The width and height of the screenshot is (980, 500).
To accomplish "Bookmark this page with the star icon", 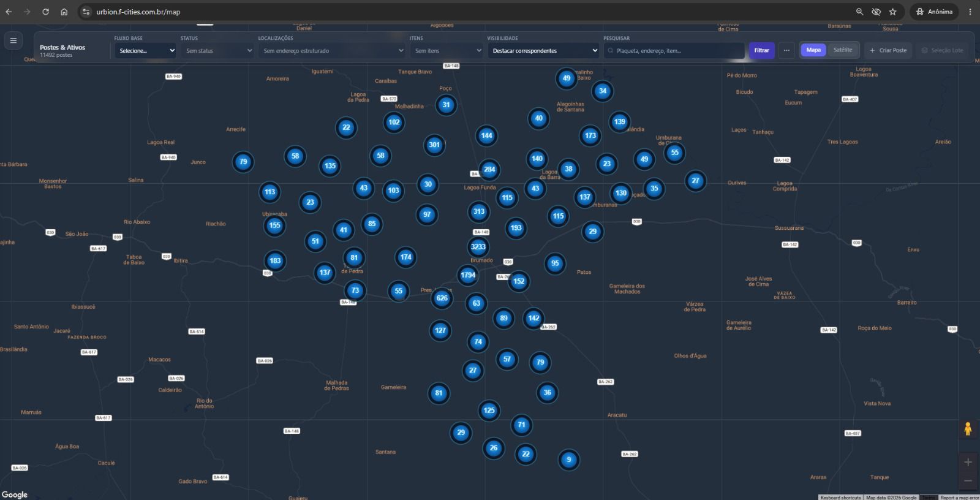I will pyautogui.click(x=893, y=12).
